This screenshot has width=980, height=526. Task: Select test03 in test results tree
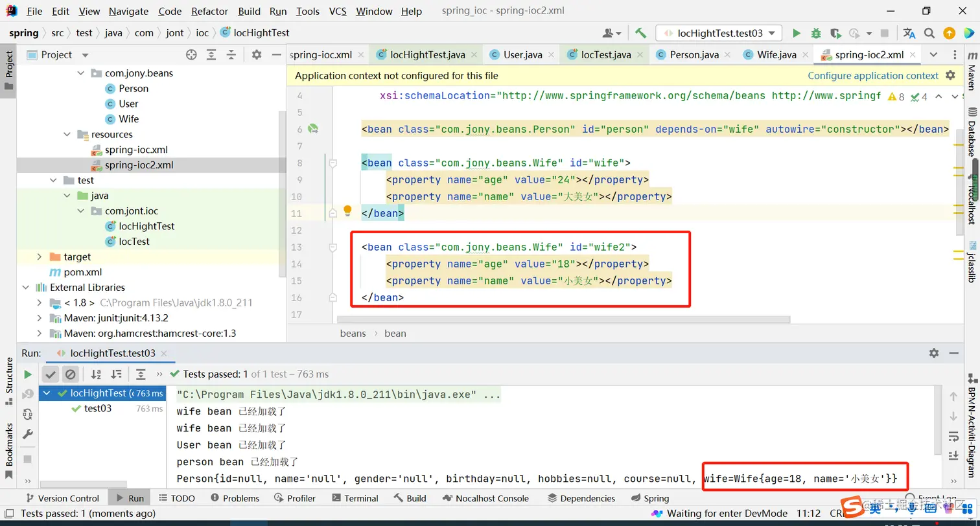pos(98,409)
